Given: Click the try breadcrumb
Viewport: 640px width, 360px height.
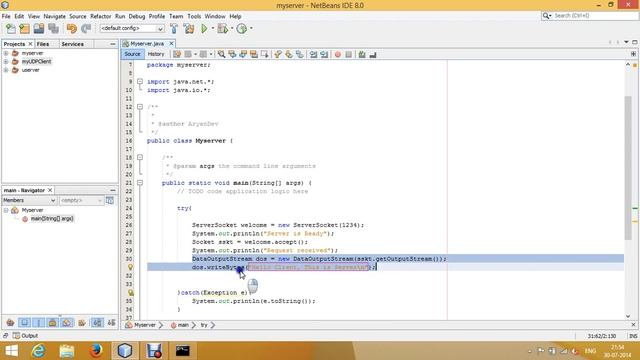Looking at the screenshot, I should point(204,325).
